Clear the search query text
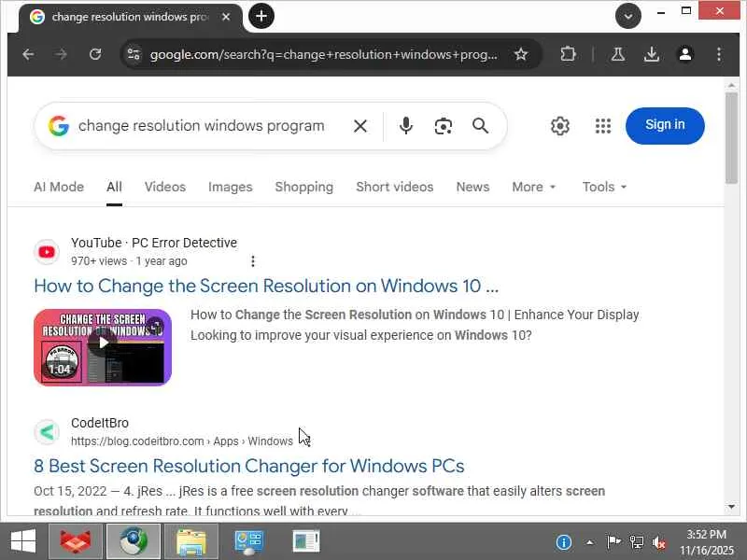This screenshot has height=560, width=747. click(x=360, y=126)
